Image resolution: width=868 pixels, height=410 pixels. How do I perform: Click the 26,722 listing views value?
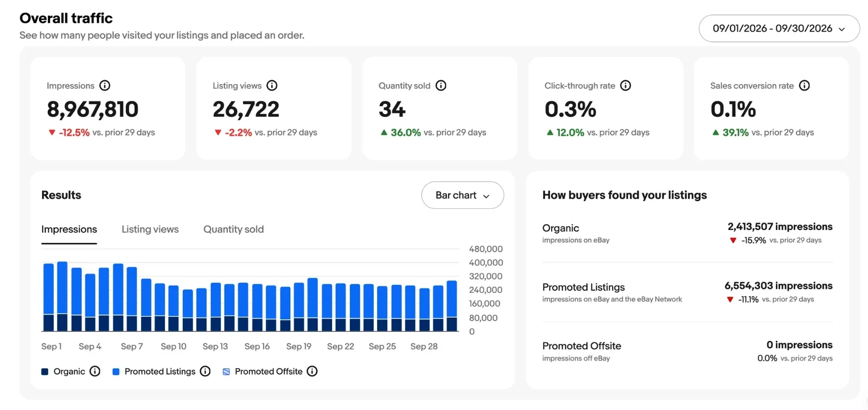[246, 110]
